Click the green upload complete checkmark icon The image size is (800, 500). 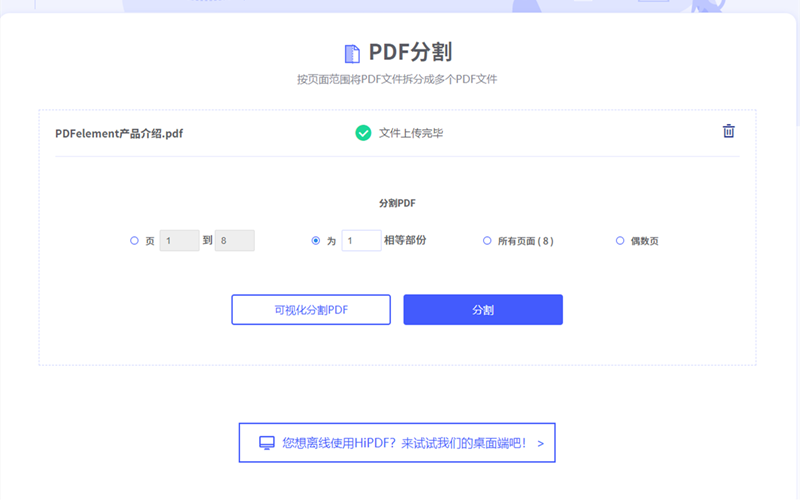(363, 132)
